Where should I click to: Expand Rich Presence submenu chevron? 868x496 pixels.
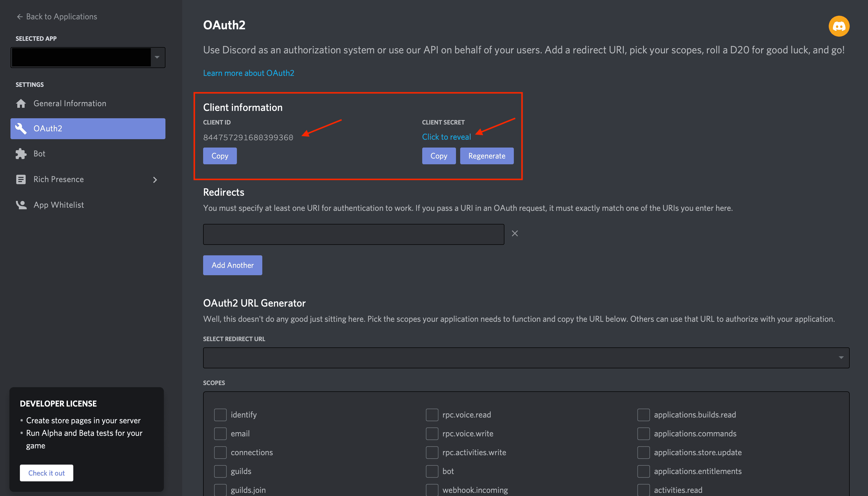(155, 180)
